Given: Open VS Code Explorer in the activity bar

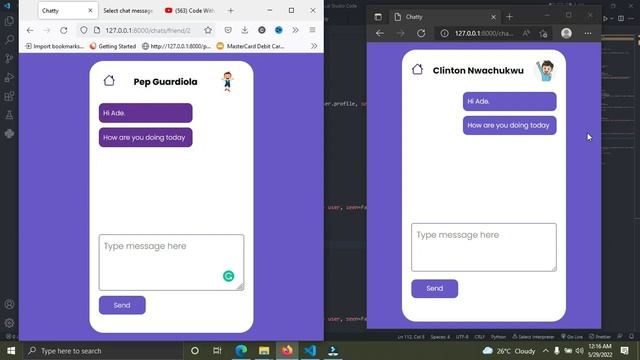Looking at the screenshot, I should [x=9, y=21].
